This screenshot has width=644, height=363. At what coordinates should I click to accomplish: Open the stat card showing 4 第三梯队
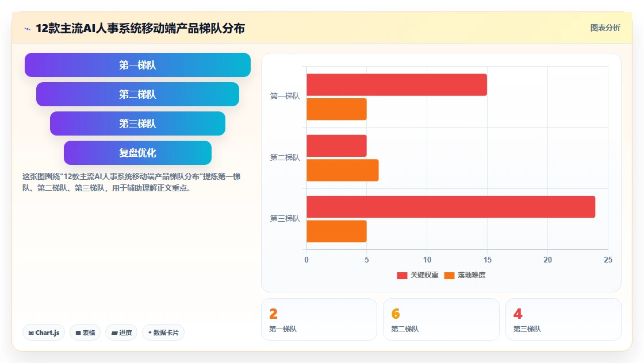563,319
